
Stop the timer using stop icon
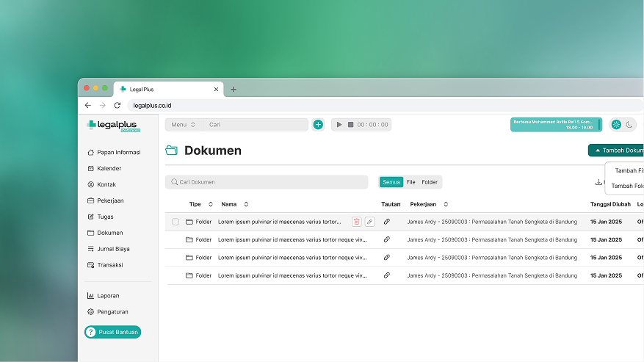pyautogui.click(x=350, y=125)
